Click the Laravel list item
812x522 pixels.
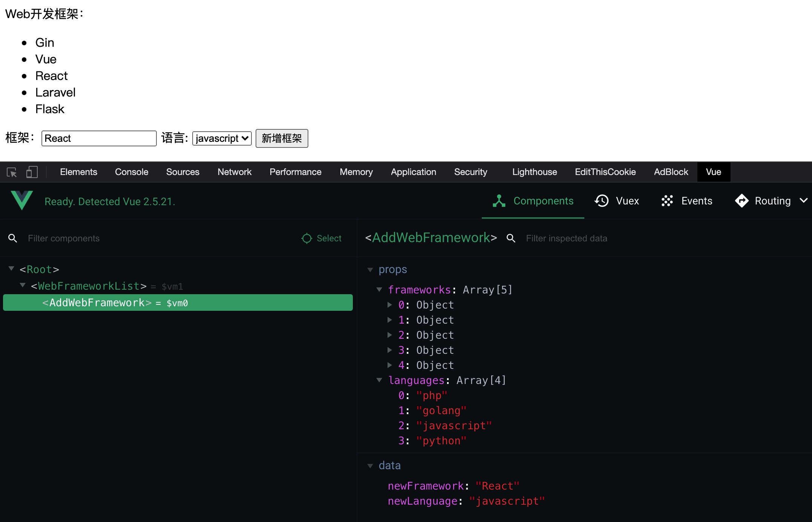pyautogui.click(x=55, y=92)
